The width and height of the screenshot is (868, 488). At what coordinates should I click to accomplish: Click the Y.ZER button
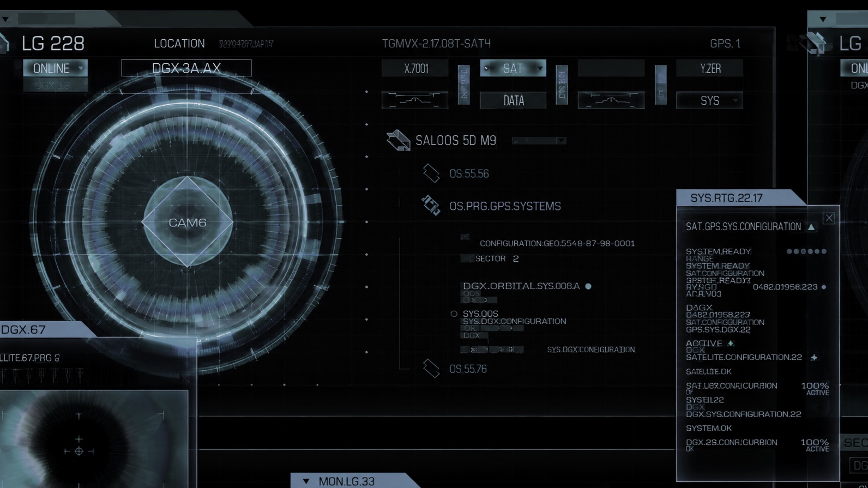(709, 68)
